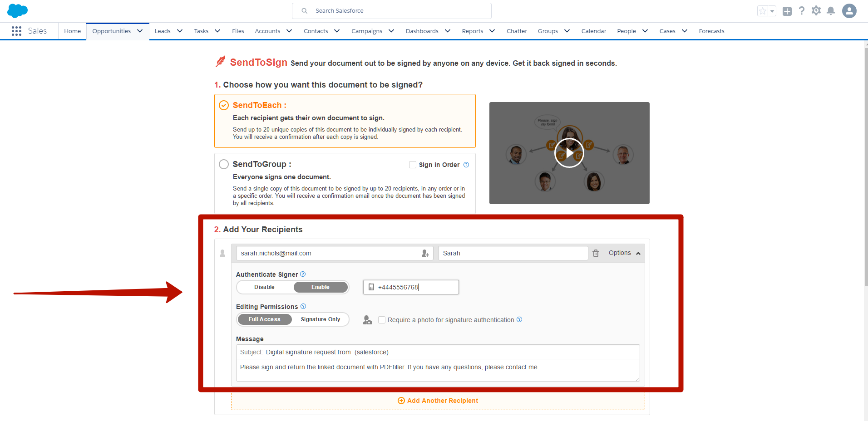Click the photo authentication help icon

519,319
